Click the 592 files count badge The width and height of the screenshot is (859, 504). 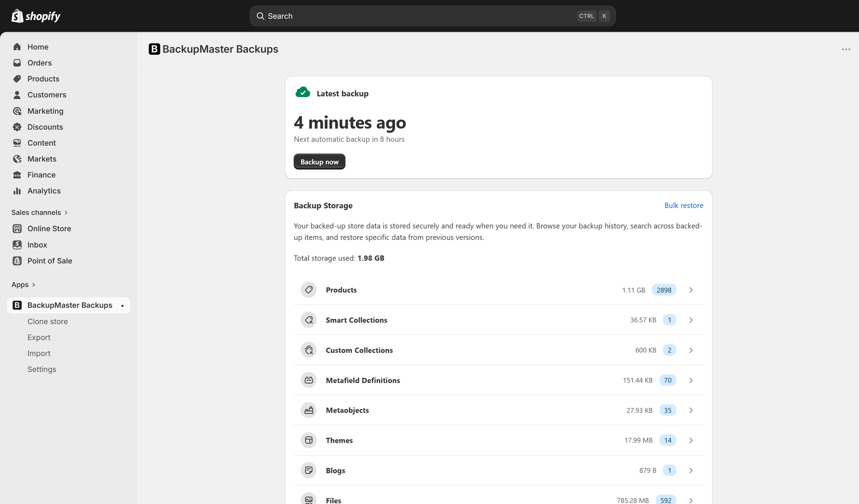[666, 500]
